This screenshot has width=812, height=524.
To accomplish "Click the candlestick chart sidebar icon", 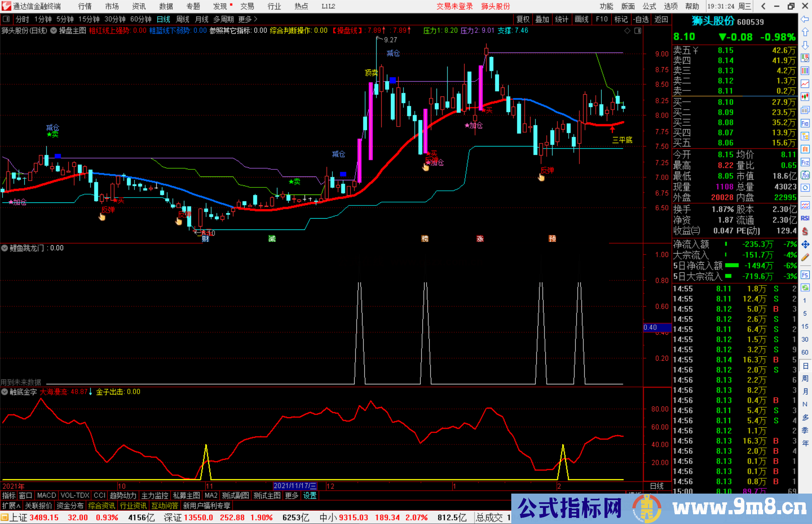I will (x=805, y=97).
